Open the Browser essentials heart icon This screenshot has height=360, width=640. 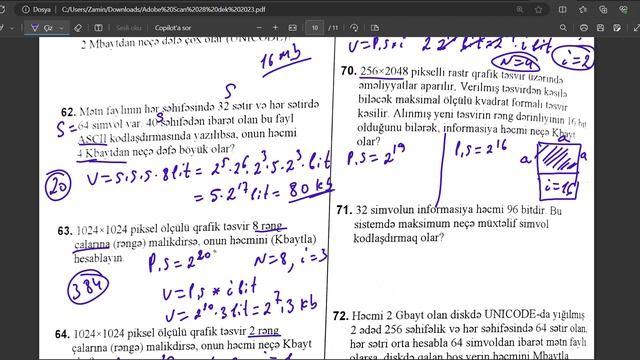coord(623,9)
